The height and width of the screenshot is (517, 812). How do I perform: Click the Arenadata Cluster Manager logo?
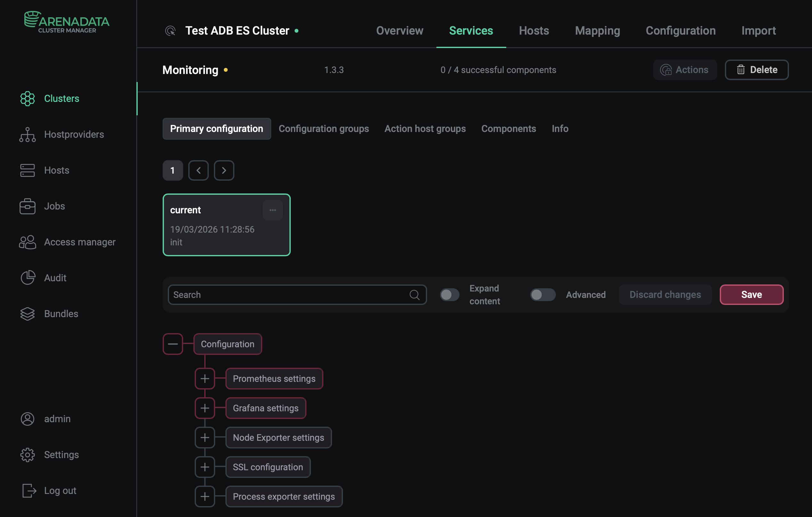66,21
